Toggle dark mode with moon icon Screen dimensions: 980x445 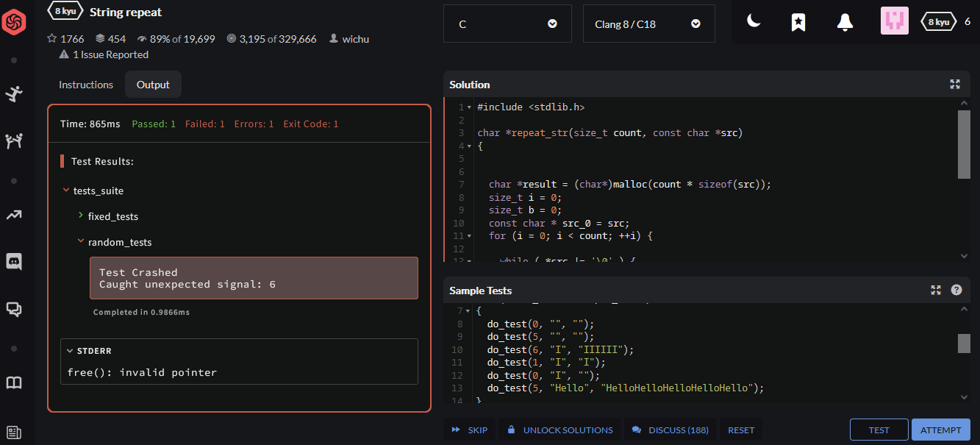click(754, 23)
